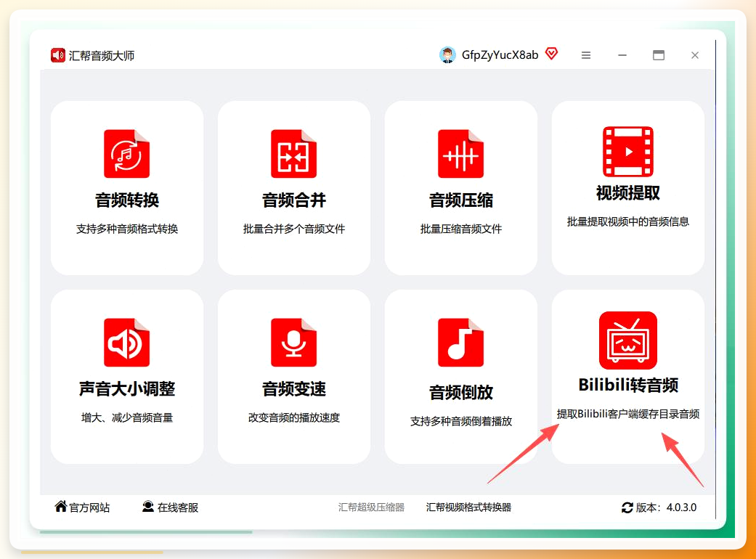Click 提取Bilibili客户端缓存目录音频 description
The width and height of the screenshot is (756, 559).
(x=627, y=414)
